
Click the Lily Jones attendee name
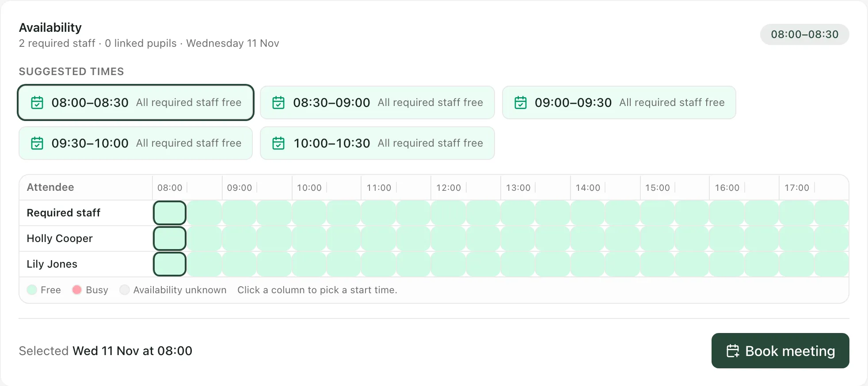pyautogui.click(x=52, y=264)
